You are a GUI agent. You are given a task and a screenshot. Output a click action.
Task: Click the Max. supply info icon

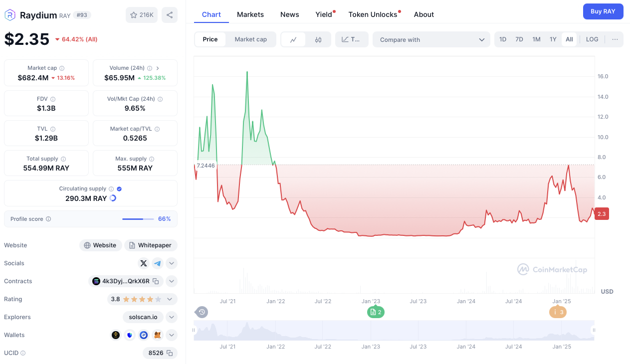point(152,159)
